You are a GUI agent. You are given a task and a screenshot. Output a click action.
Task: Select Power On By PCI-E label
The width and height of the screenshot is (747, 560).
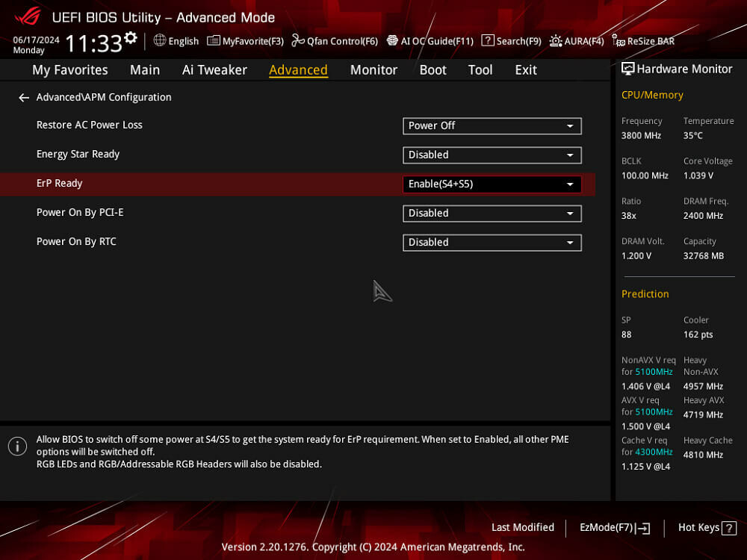pos(80,212)
